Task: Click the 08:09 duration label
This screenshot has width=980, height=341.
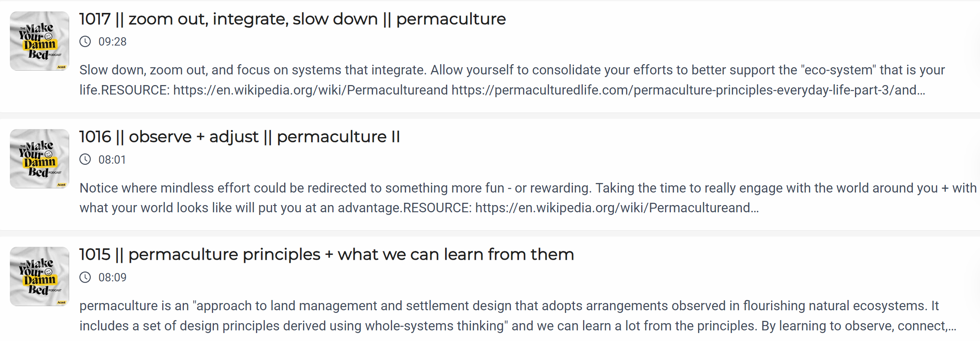Action: (x=112, y=278)
